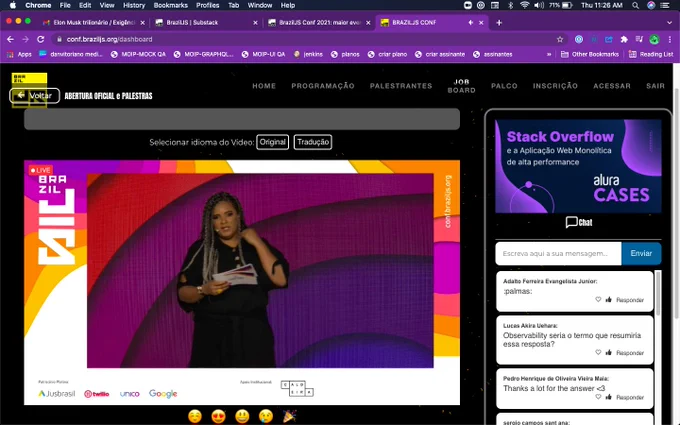The width and height of the screenshot is (680, 425).
Task: Thumbs up Lucas Akira Uehara's message
Action: click(608, 352)
